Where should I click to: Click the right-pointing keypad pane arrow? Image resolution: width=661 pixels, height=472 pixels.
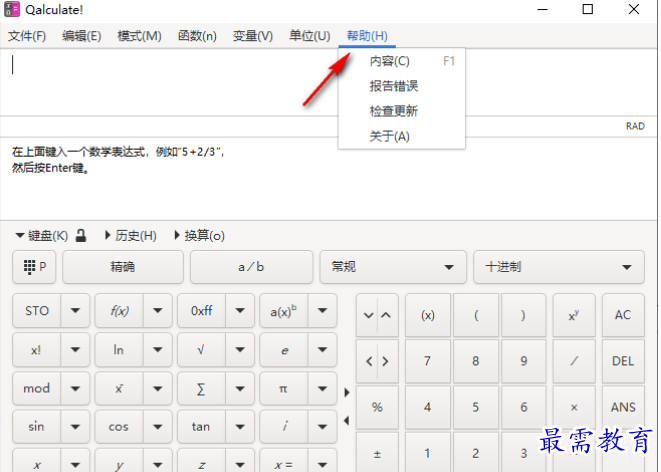(x=347, y=392)
